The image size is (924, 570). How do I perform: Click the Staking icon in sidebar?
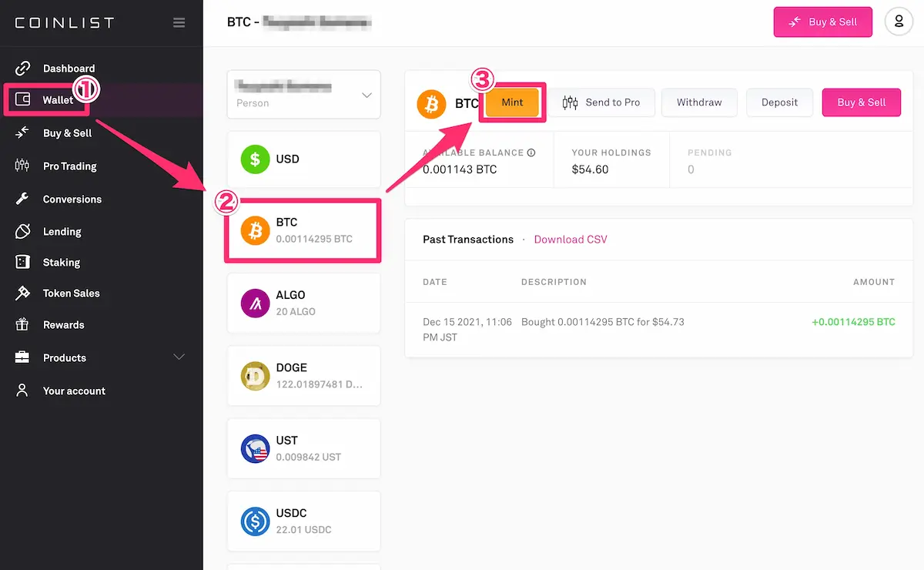point(23,262)
